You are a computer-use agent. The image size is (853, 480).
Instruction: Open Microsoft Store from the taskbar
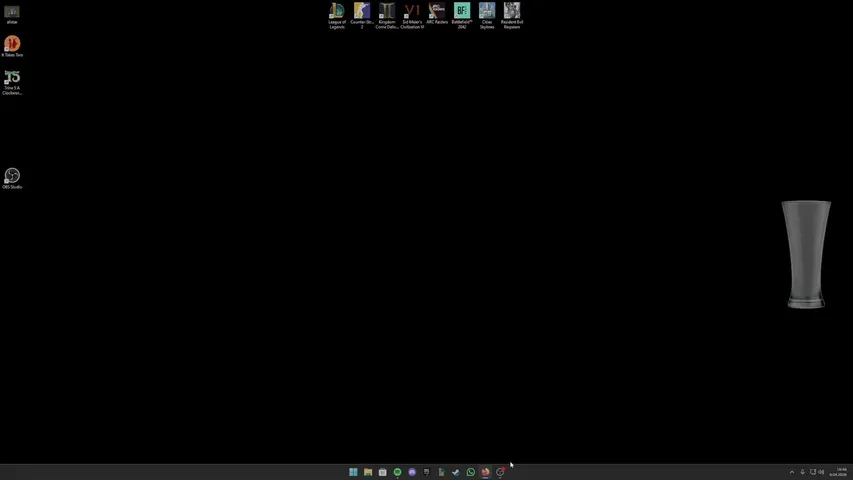pos(382,472)
